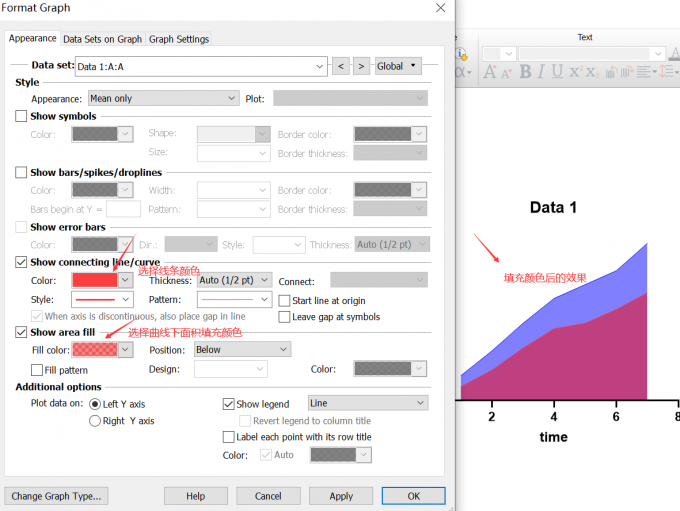Go to next data set arrow button
This screenshot has width=680, height=511.
point(361,66)
